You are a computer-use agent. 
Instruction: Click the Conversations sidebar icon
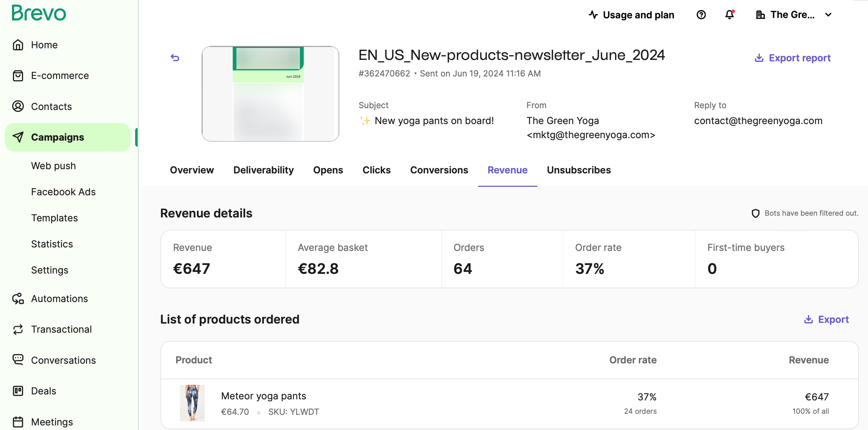[18, 360]
